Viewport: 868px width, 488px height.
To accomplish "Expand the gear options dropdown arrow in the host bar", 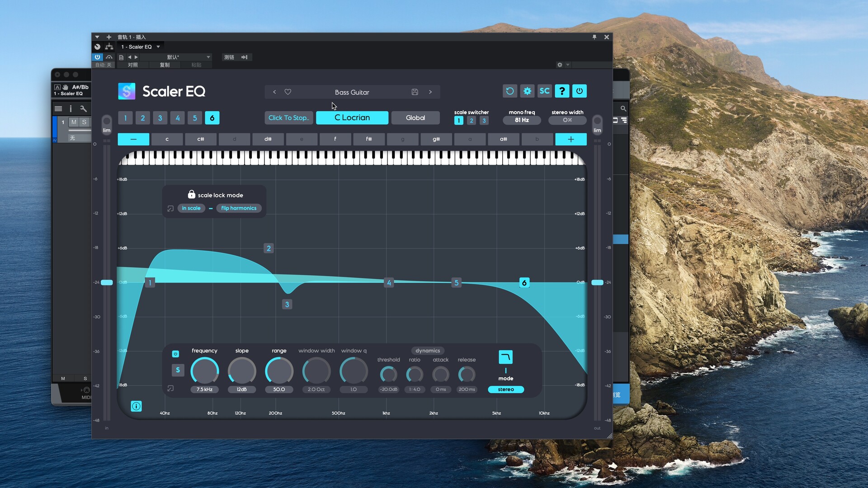I will coord(568,65).
